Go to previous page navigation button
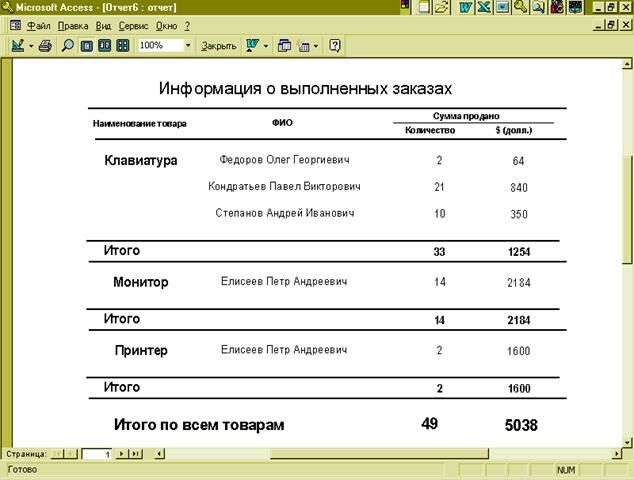 coord(71,454)
